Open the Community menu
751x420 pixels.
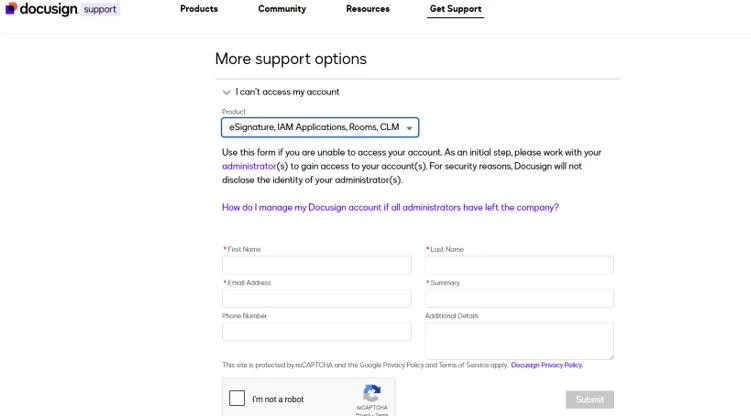pyautogui.click(x=282, y=9)
